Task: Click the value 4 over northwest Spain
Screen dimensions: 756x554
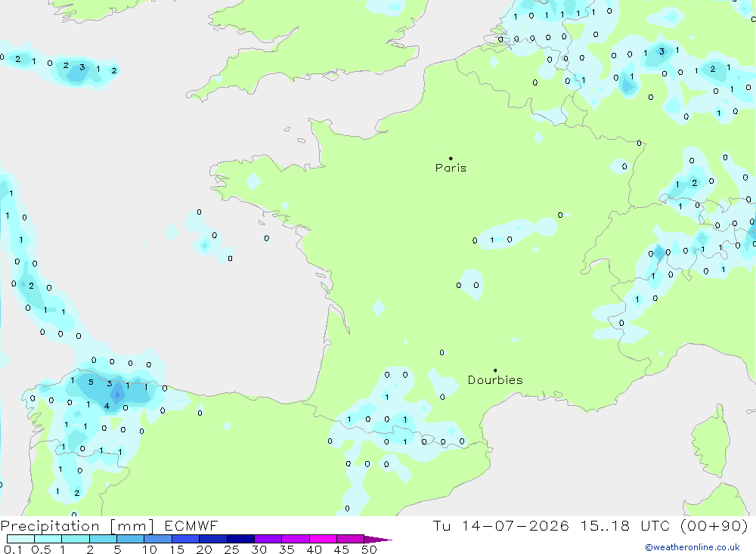Action: click(x=107, y=406)
